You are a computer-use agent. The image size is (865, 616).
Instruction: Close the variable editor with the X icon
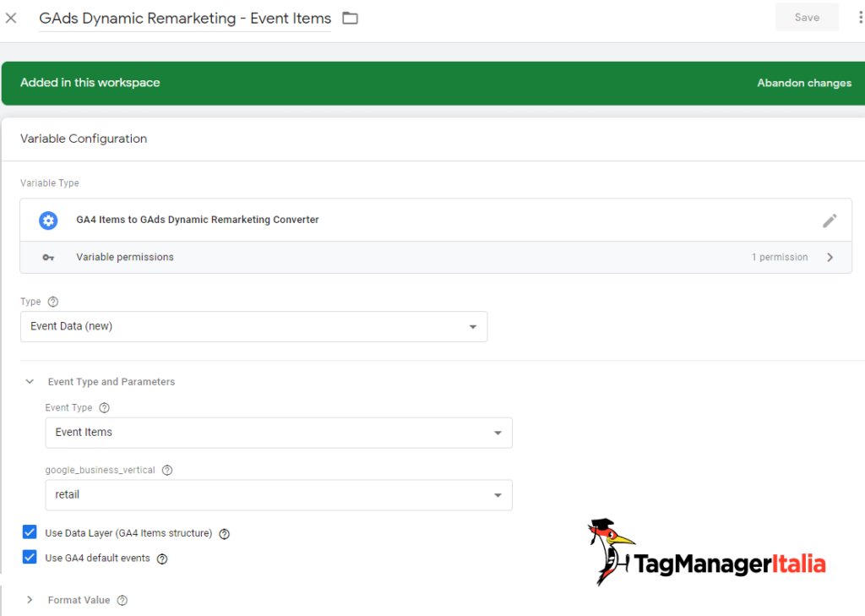pos(11,19)
